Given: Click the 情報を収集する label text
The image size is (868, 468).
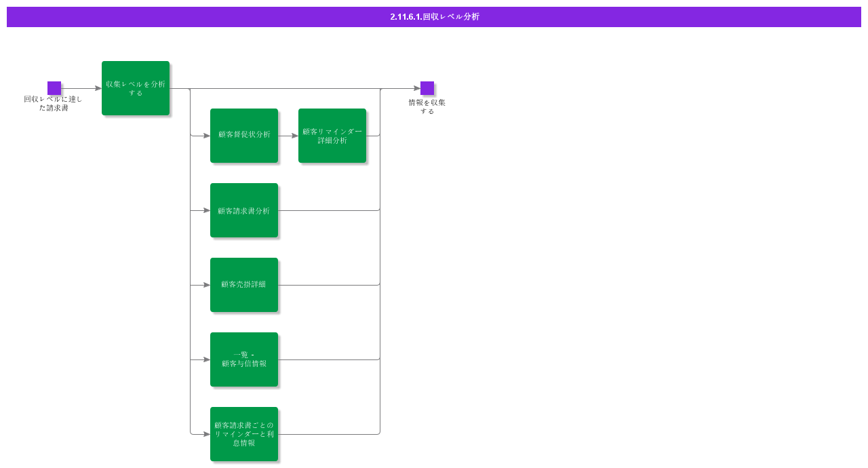Looking at the screenshot, I should pos(427,106).
